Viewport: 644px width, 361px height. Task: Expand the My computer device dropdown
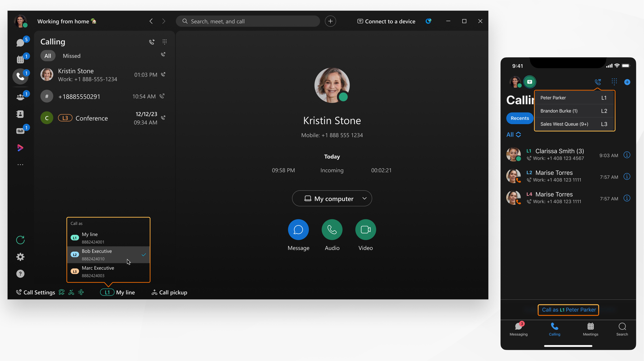coord(332,198)
